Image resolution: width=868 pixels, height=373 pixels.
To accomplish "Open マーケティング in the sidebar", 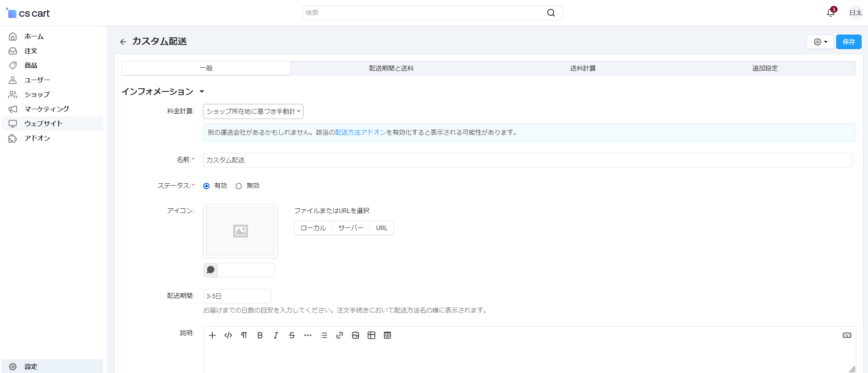I will click(x=47, y=109).
